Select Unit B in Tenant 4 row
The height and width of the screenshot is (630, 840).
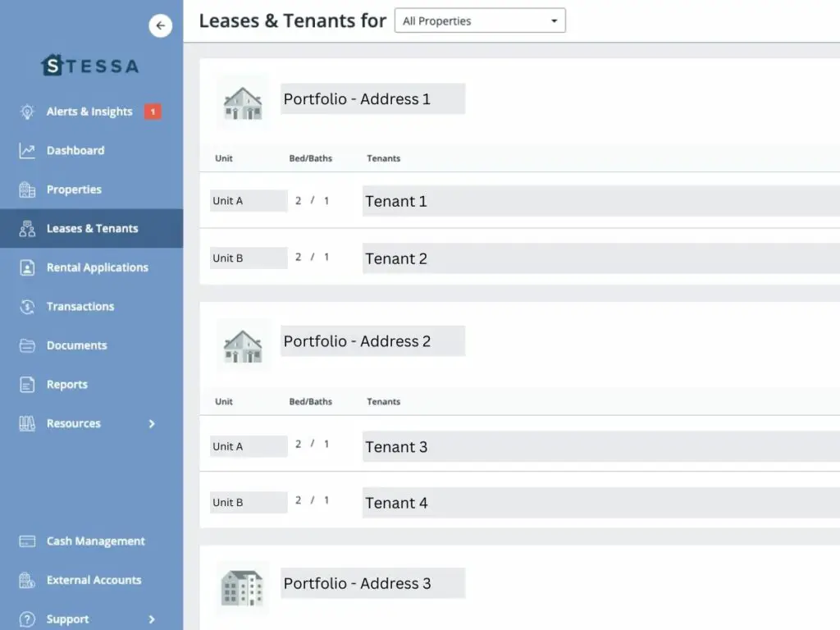click(x=249, y=503)
